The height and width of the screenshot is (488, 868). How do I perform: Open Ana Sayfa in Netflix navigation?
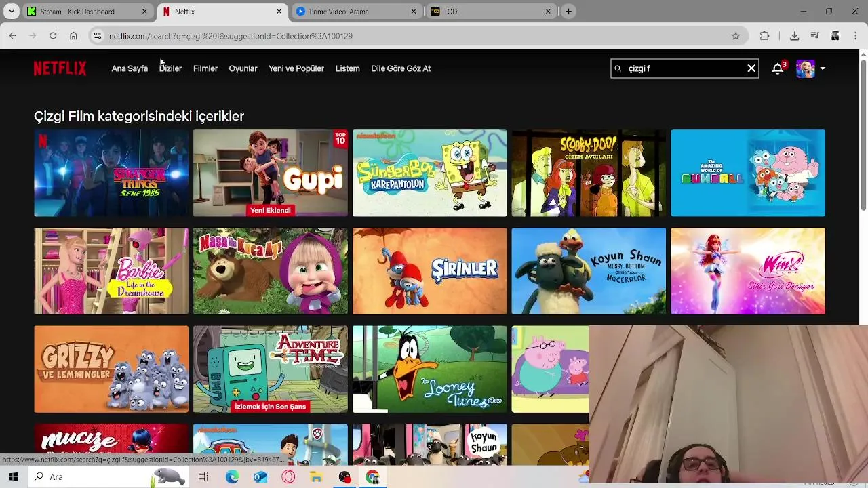130,68
